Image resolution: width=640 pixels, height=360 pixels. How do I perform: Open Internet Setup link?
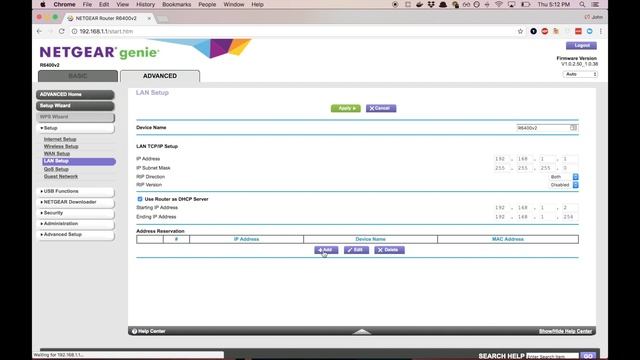pos(60,139)
